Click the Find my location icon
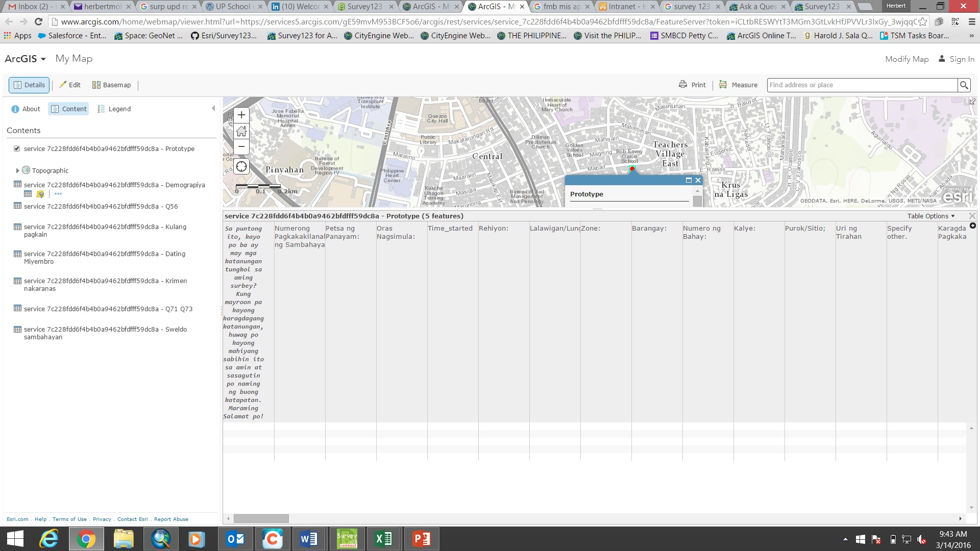 point(241,166)
